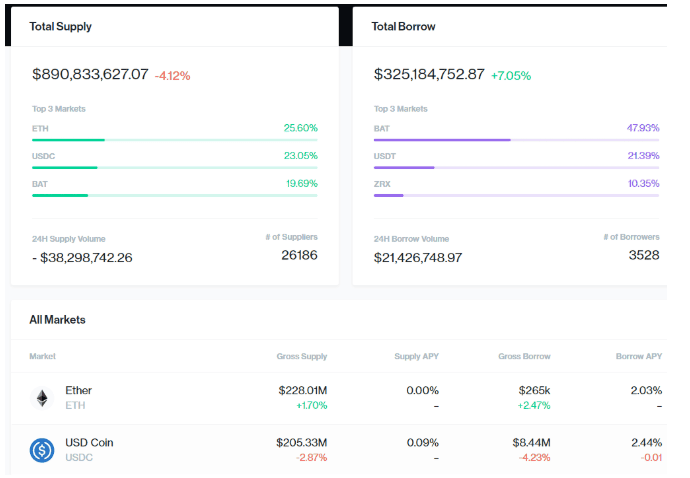690x478 pixels.
Task: Sort by the Gross Borrow column header
Action: [524, 356]
